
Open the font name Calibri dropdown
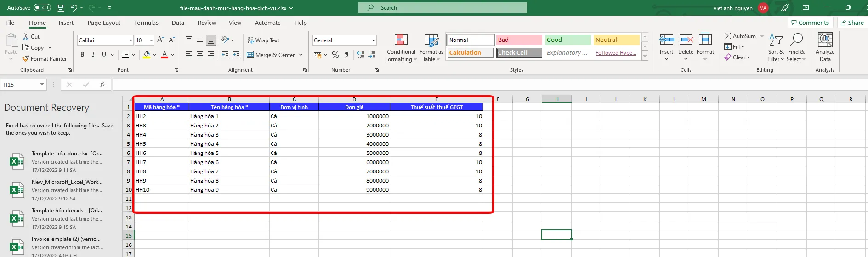[130, 40]
